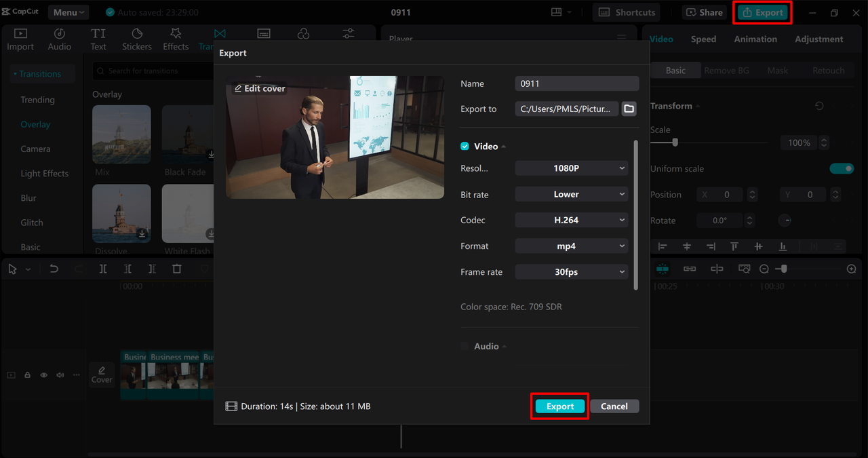868x458 pixels.
Task: Click Export button in Export dialog
Action: pos(560,406)
